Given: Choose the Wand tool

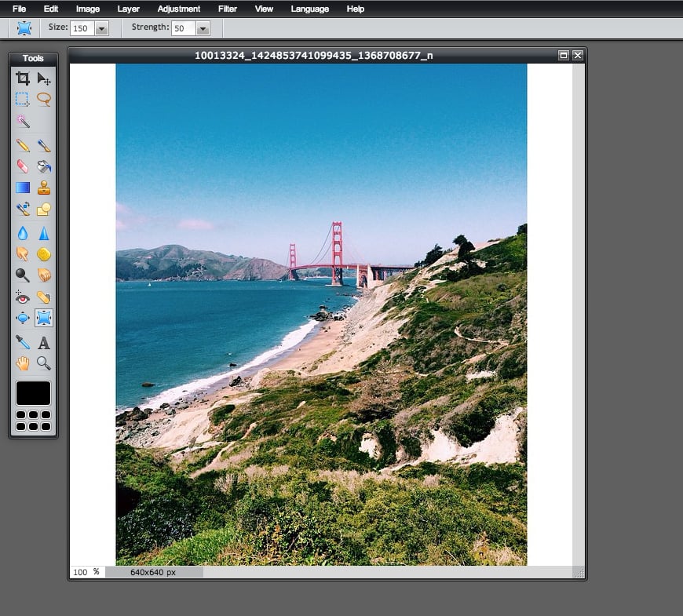Looking at the screenshot, I should (x=23, y=121).
